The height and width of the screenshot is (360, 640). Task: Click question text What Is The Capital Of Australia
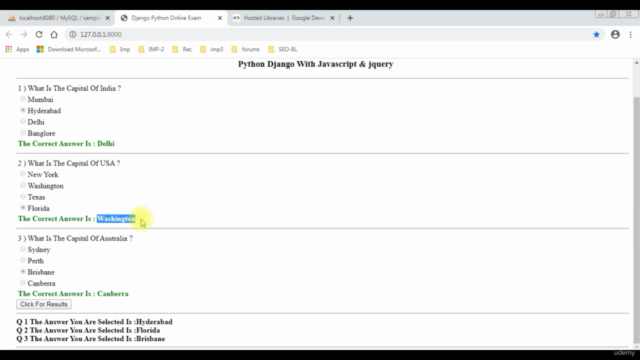point(80,238)
